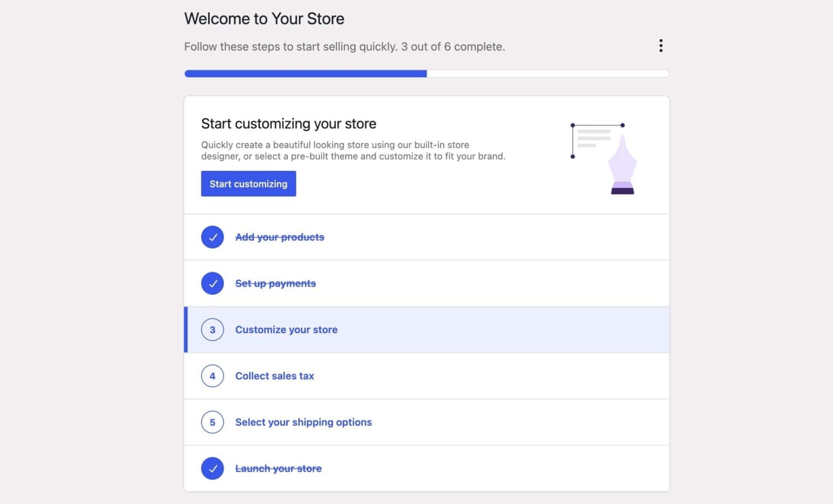Screen dimensions: 833x504
Task: Open the Collect sales tax step
Action: (x=427, y=376)
